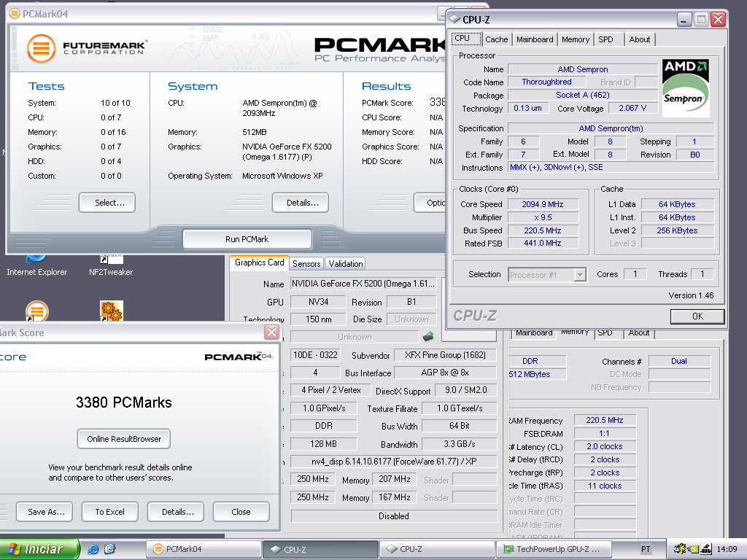Open the Processor #1 selection dropdown
This screenshot has height=560, width=747.
click(x=579, y=275)
